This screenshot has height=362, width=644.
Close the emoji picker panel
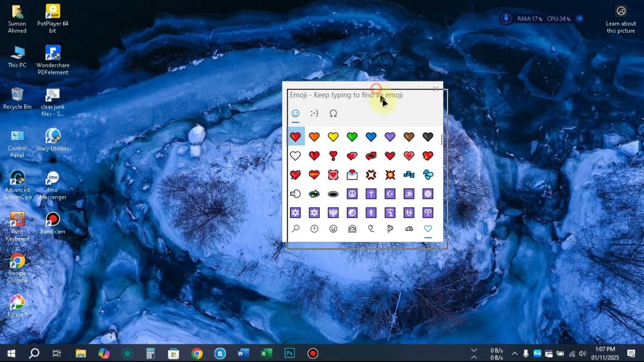[436, 89]
